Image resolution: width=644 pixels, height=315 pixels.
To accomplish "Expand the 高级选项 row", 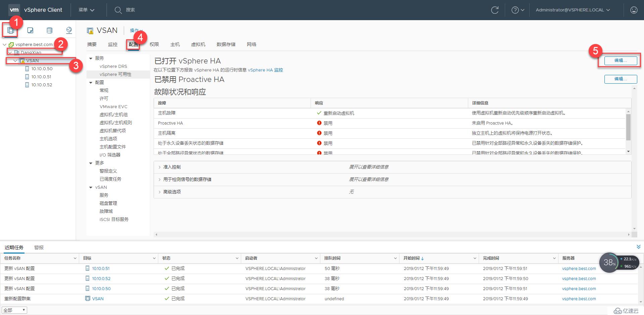I will [159, 192].
